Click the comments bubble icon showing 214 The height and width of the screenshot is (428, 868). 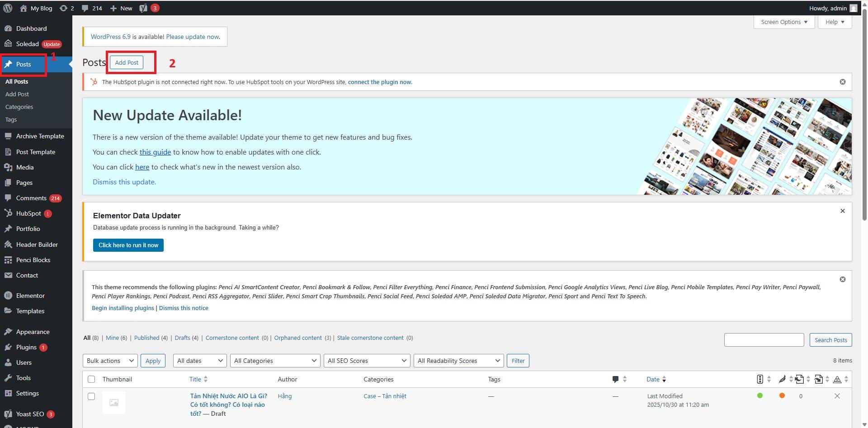point(91,8)
